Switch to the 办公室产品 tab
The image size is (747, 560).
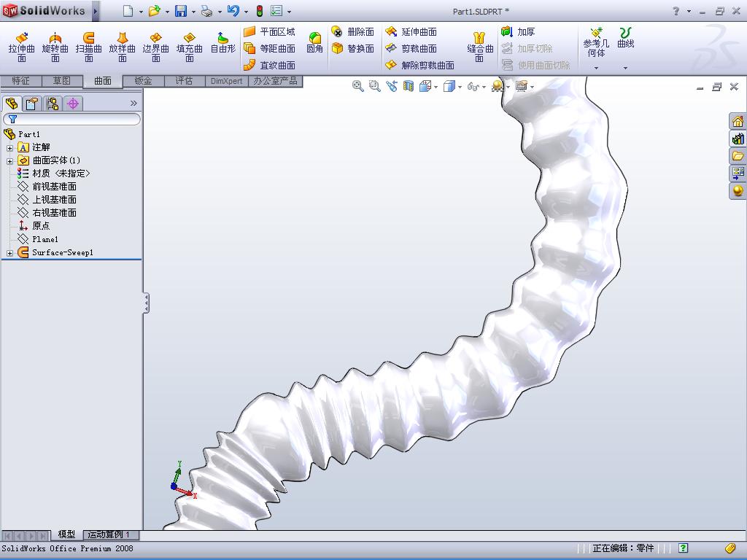click(x=275, y=81)
